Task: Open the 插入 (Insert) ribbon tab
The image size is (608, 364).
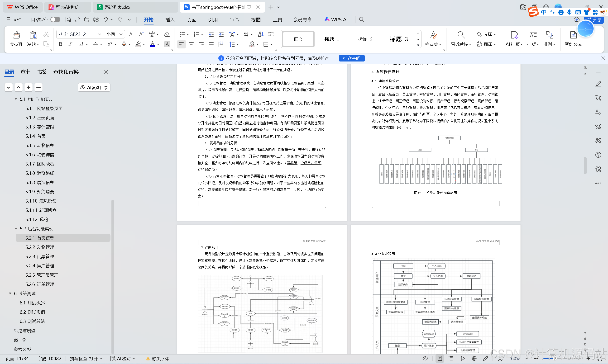Action: (x=170, y=20)
